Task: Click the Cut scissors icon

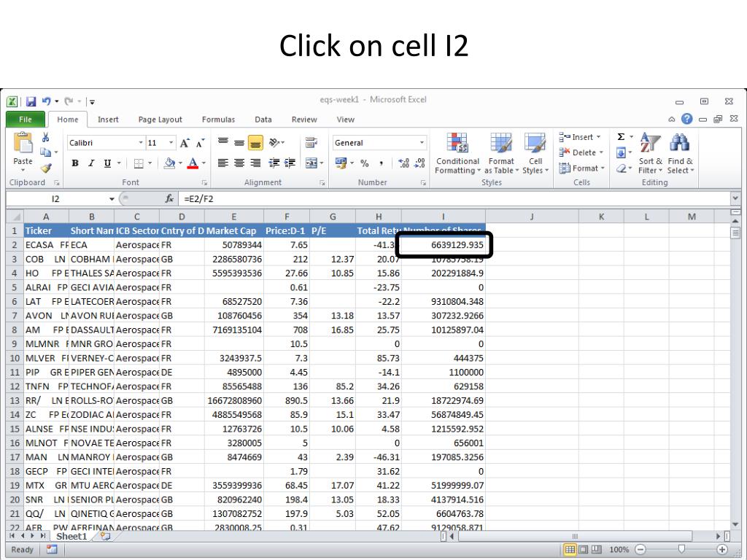Action: [x=46, y=138]
